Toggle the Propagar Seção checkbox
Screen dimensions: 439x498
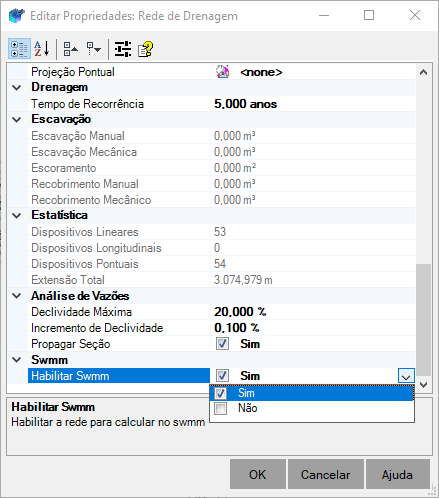click(x=222, y=344)
